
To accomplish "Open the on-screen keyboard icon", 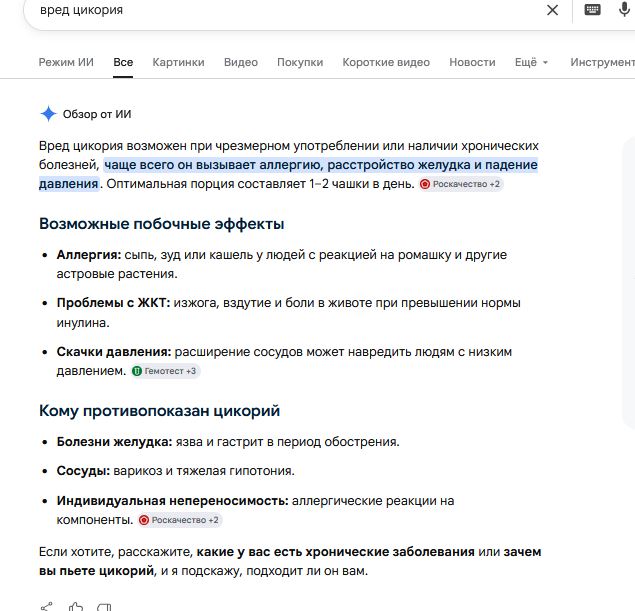I will pyautogui.click(x=592, y=9).
